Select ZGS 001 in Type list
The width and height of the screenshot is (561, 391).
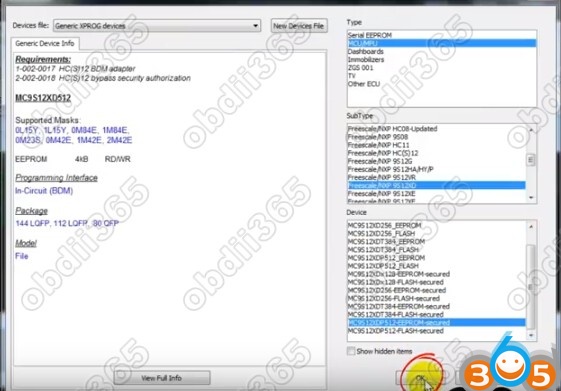click(x=442, y=68)
